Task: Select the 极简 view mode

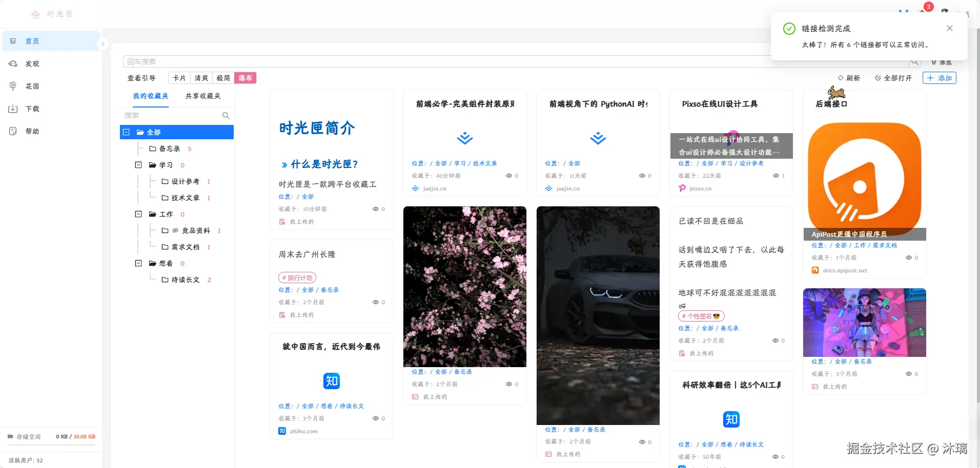Action: click(223, 78)
